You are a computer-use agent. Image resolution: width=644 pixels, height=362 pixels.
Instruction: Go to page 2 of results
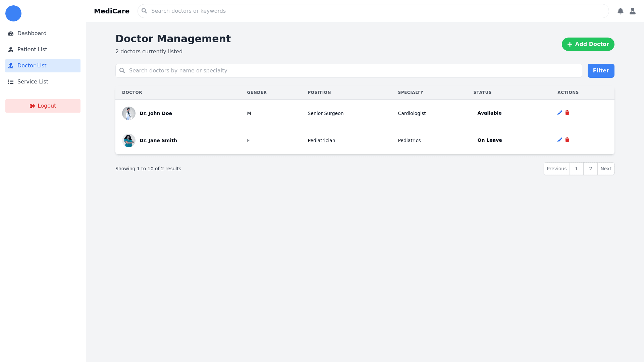590,169
